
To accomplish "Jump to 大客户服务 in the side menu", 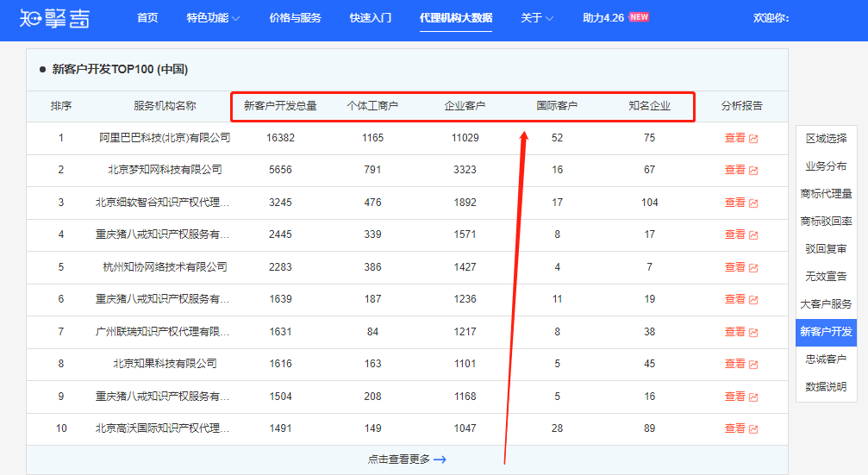I will pyautogui.click(x=826, y=304).
